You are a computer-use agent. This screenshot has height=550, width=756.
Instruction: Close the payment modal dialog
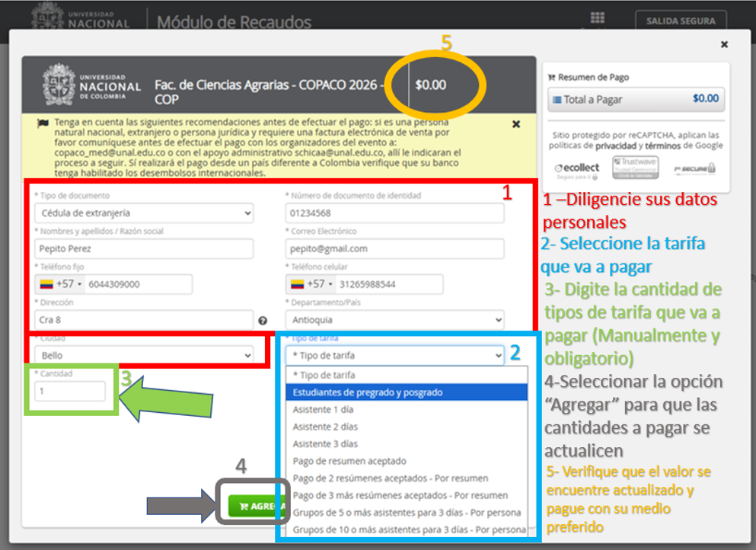click(x=724, y=45)
